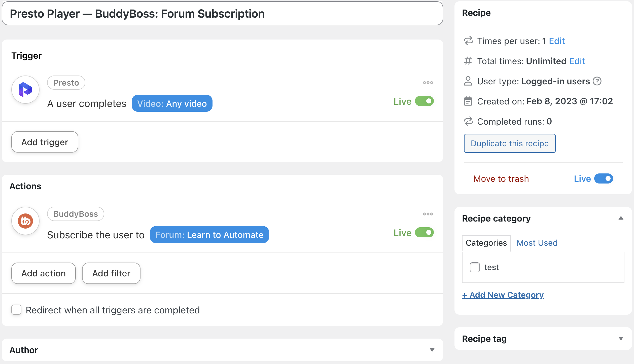Click the 'Completed runs: 0' text

click(514, 122)
